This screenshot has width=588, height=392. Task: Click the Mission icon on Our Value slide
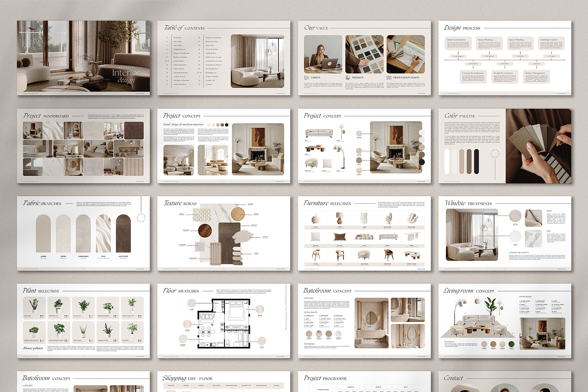point(348,77)
